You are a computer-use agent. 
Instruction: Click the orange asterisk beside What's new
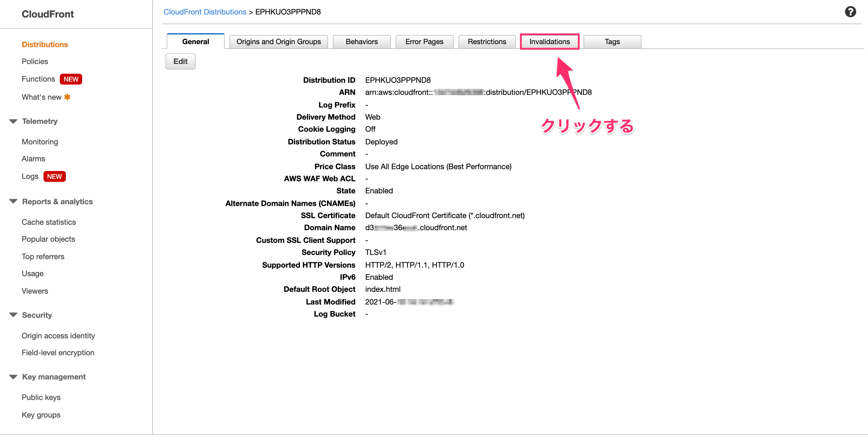click(67, 97)
